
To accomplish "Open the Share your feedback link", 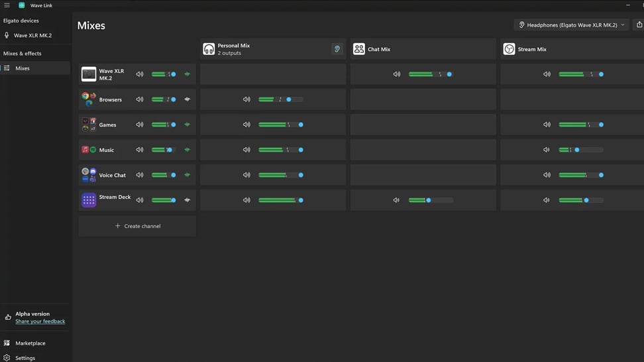I will [x=40, y=322].
